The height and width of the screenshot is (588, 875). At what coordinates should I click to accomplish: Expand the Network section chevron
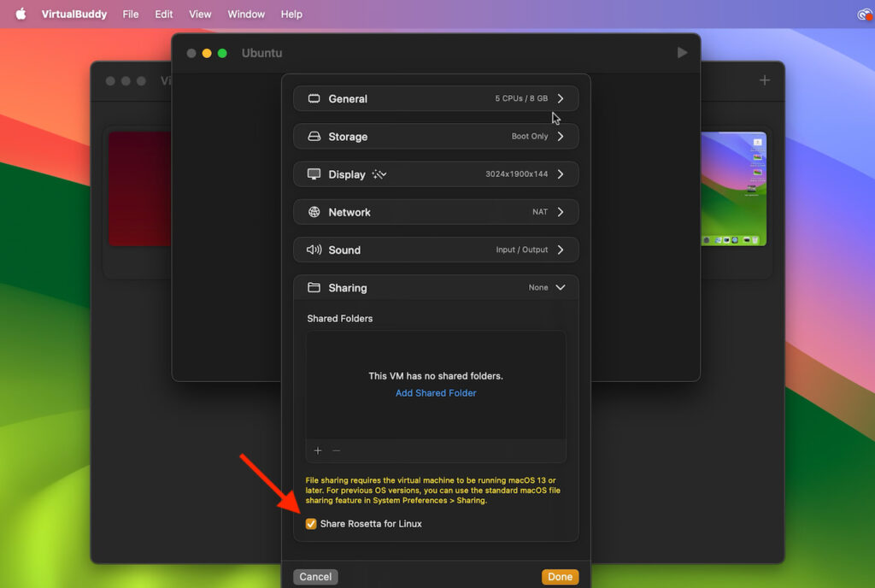tap(561, 212)
